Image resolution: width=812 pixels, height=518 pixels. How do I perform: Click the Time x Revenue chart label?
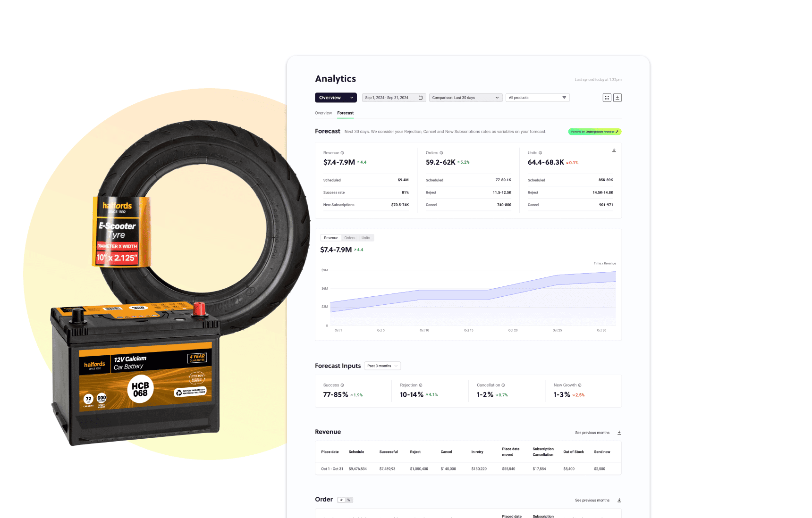click(605, 264)
